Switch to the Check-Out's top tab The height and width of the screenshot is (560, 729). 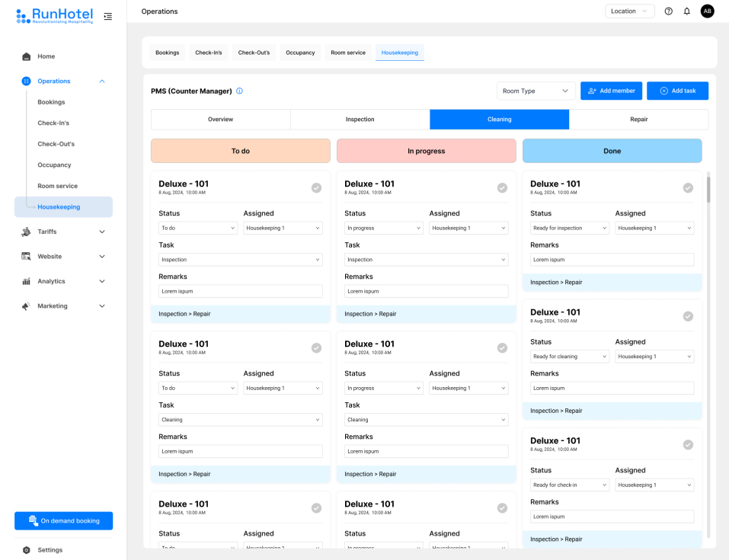coord(254,53)
